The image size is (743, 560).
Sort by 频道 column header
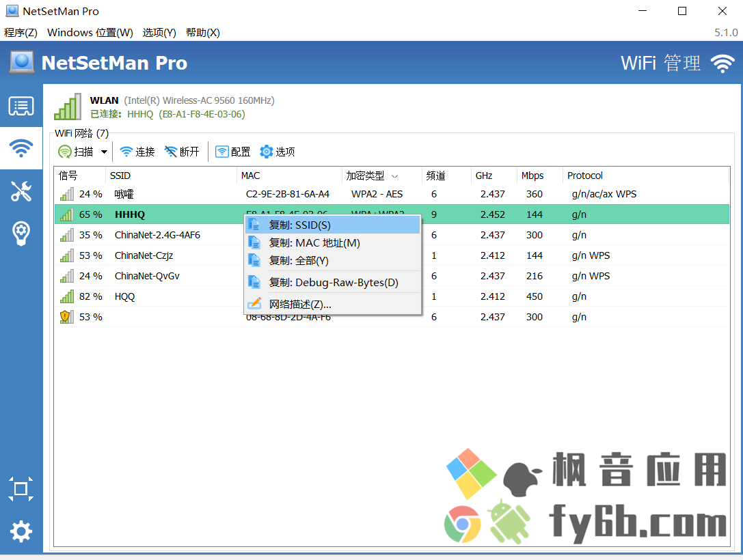coord(446,176)
